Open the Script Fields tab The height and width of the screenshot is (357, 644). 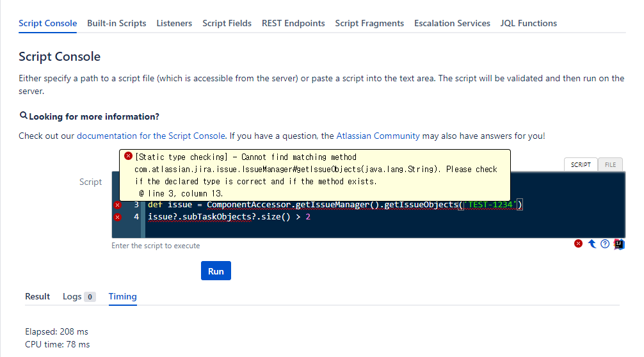227,23
